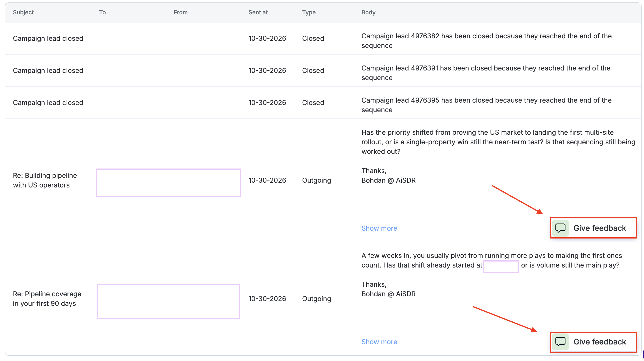Image resolution: width=644 pixels, height=361 pixels.
Task: Open the body text mentioning lead 4976382
Action: [x=486, y=41]
